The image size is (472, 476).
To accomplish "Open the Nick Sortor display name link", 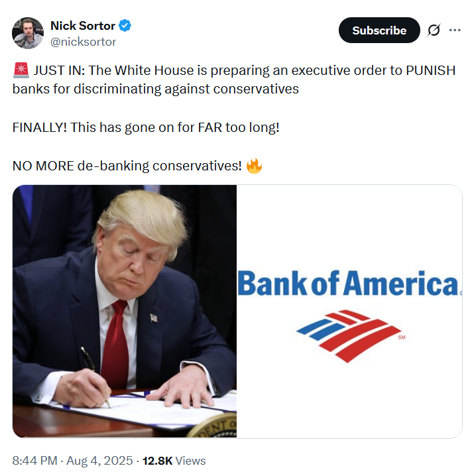I will point(83,26).
